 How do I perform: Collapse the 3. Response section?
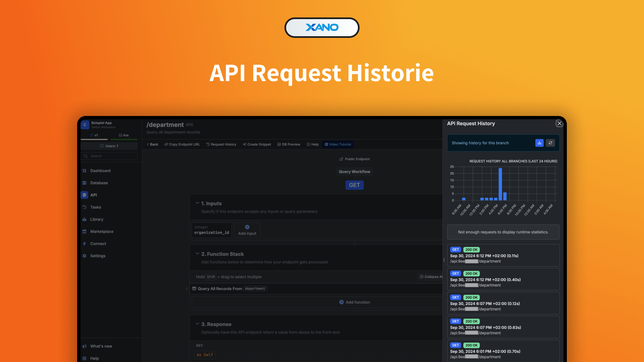click(x=198, y=324)
